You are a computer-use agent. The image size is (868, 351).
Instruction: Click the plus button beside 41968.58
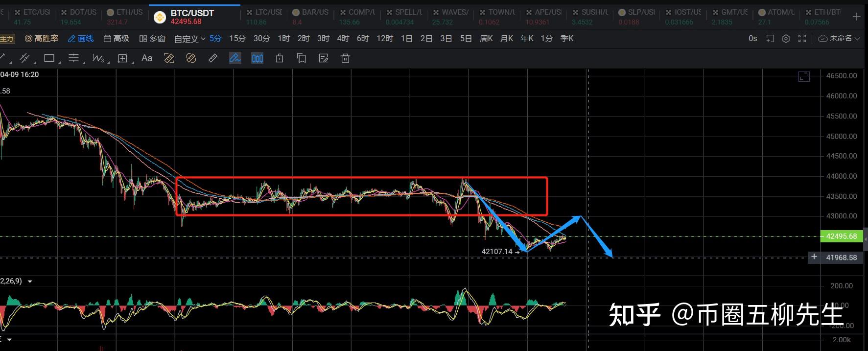814,257
